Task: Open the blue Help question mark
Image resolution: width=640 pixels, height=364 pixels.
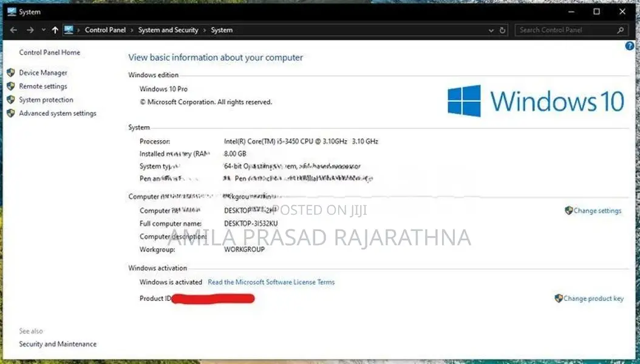Action: 630,46
